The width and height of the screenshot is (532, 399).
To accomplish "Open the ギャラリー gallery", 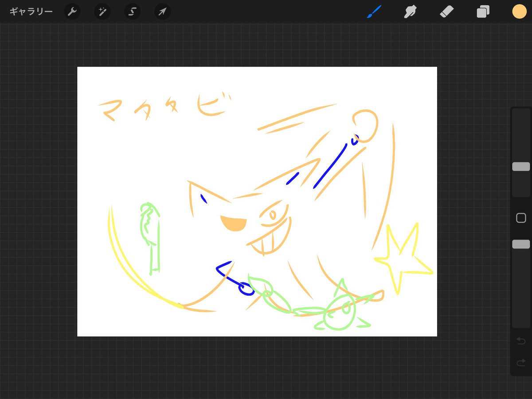I will point(31,12).
